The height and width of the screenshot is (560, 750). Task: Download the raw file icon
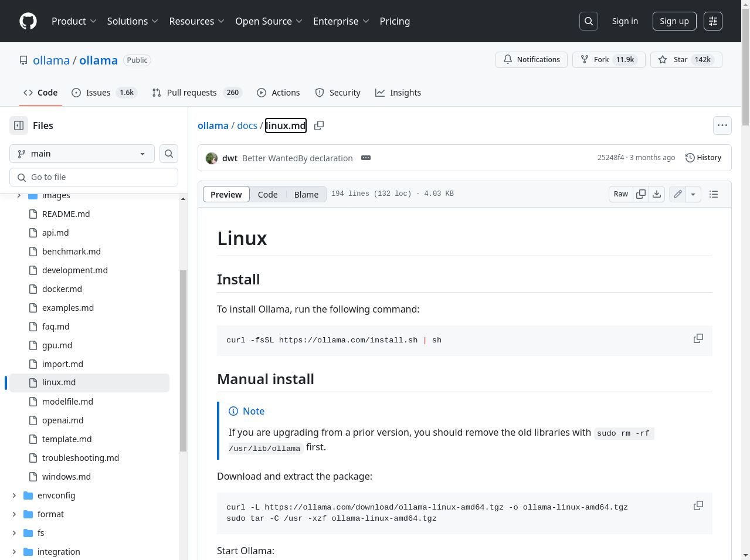click(657, 194)
